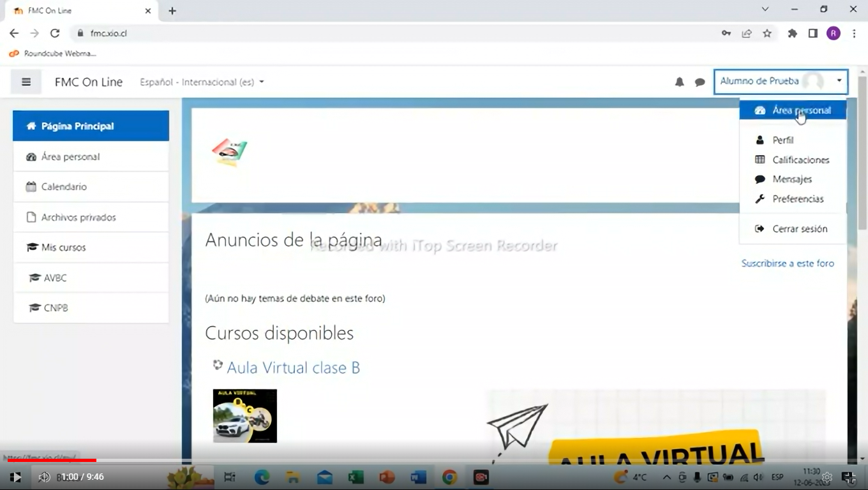Click the Aula Virtual course thumbnail
868x490 pixels.
[x=245, y=416]
